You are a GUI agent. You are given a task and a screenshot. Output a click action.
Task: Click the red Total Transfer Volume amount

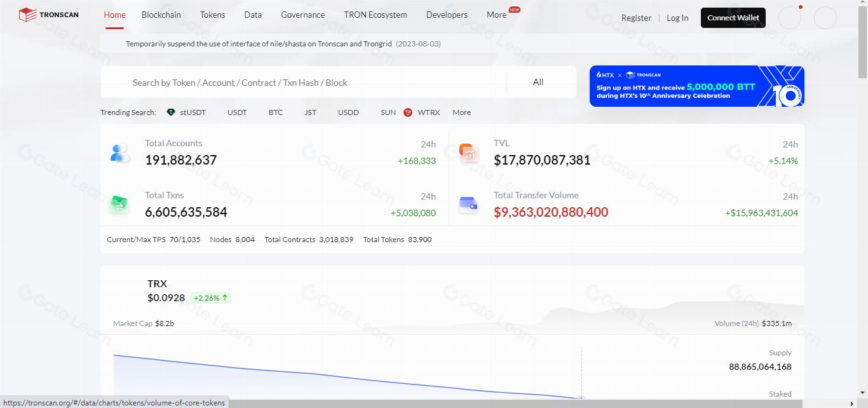pyautogui.click(x=551, y=212)
